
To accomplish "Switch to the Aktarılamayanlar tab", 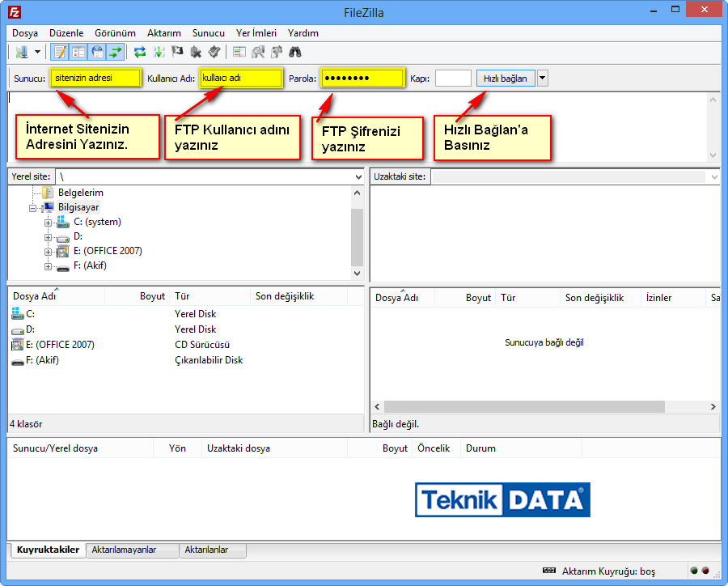I will click(132, 550).
